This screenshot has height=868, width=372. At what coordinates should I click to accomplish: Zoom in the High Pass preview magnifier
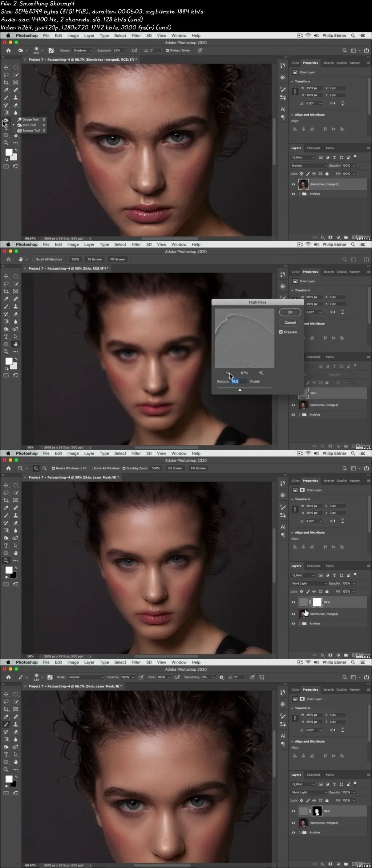[261, 373]
